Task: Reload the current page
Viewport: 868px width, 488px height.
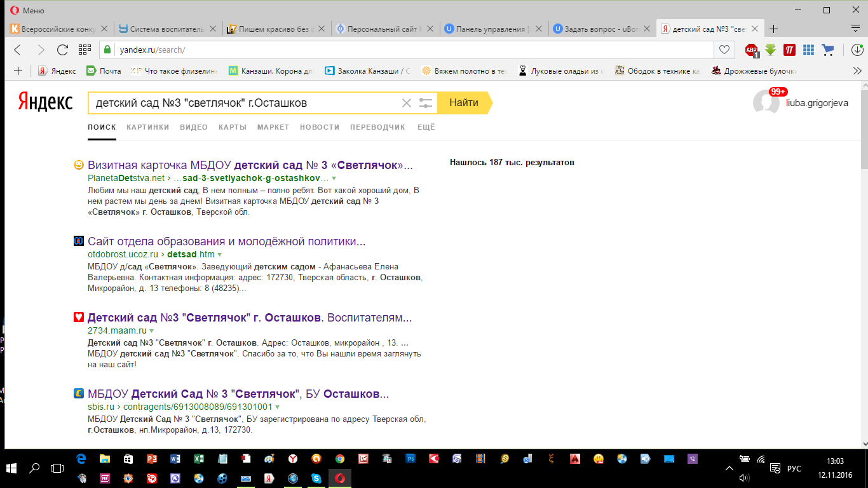Action: click(x=62, y=50)
